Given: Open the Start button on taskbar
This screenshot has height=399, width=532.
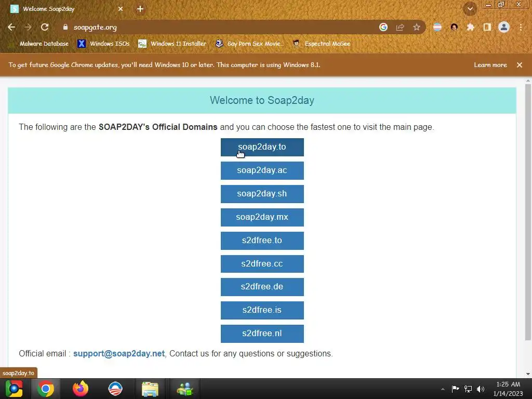Looking at the screenshot, I should [14, 389].
